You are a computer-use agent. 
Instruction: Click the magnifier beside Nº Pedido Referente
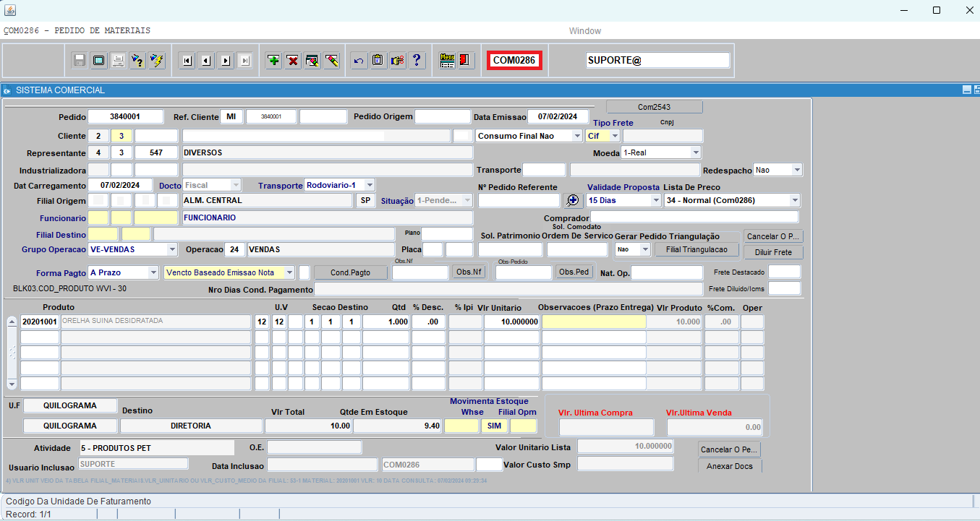point(572,200)
